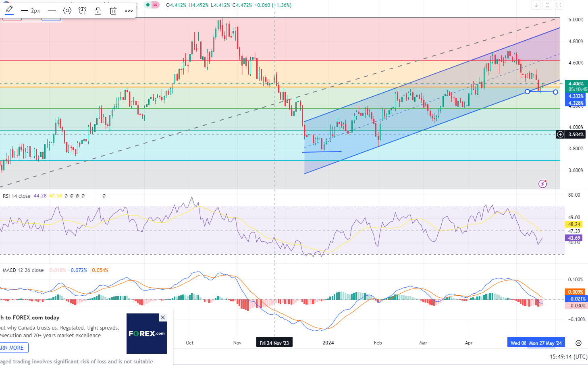Viewport: 588px width, 365px height.
Task: Click the Oct label on the time axis
Action: point(189,343)
